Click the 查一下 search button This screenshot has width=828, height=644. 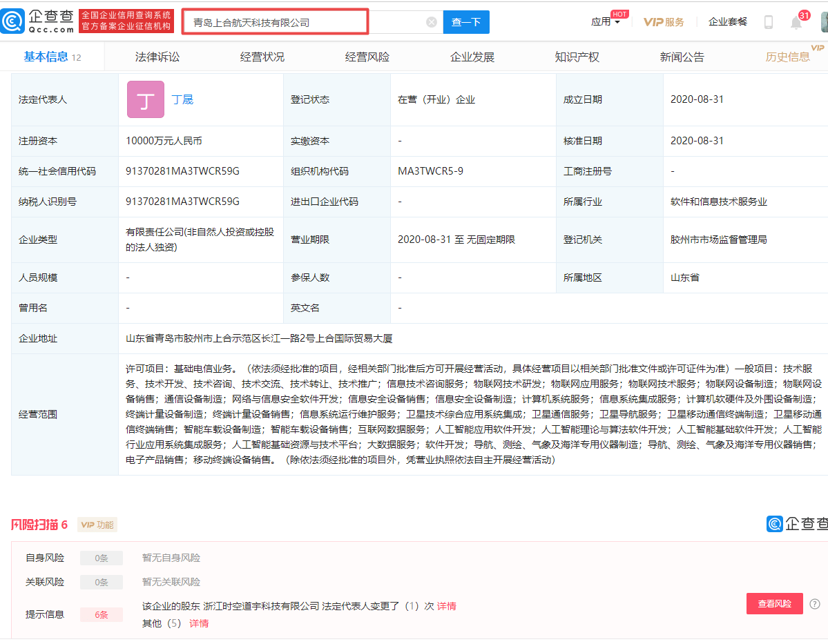(465, 21)
